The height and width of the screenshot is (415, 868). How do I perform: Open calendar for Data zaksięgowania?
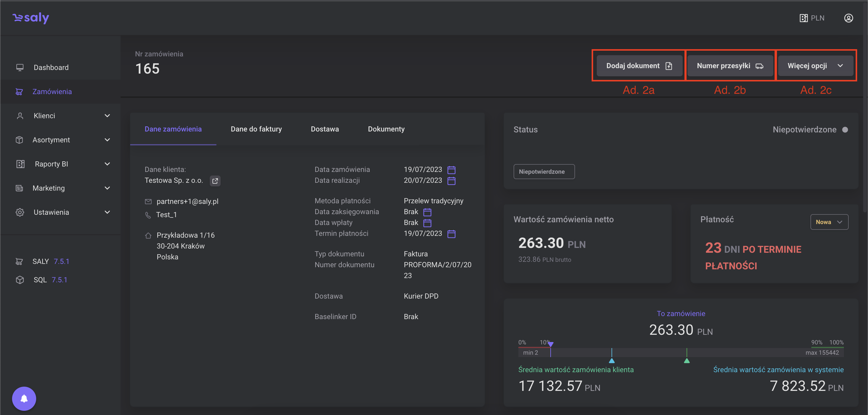[x=427, y=212]
